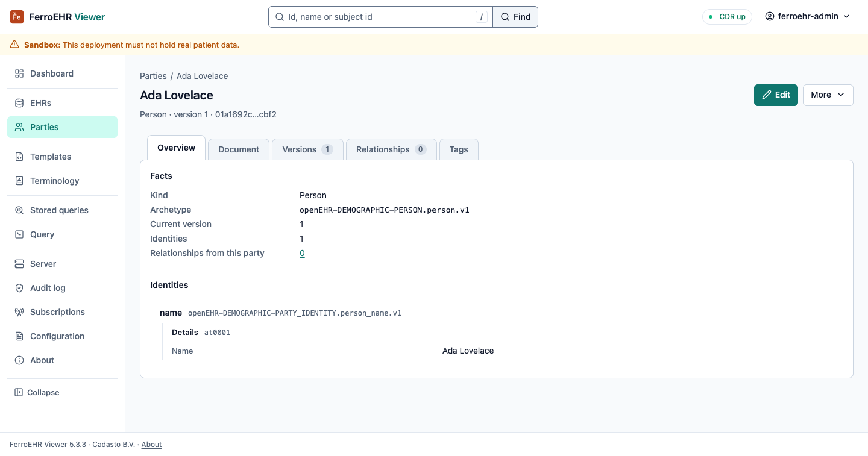
Task: Click the Query terminal icon
Action: point(19,234)
